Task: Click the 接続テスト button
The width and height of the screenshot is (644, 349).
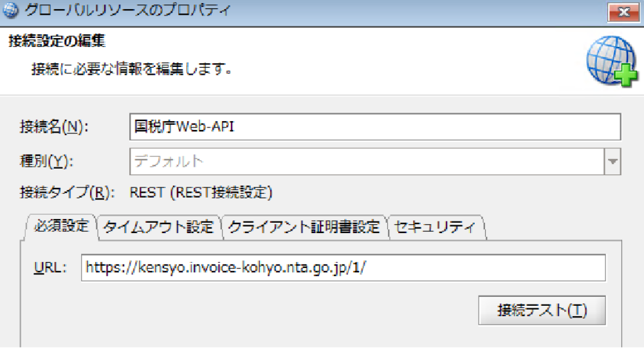Action: coord(542,310)
